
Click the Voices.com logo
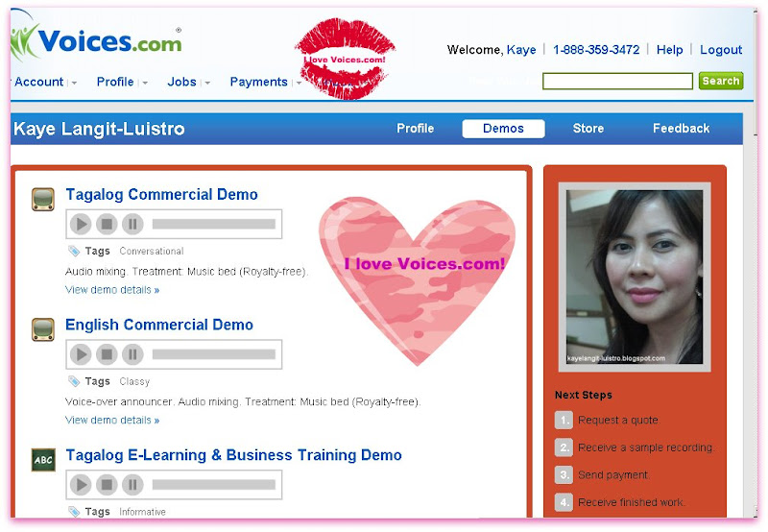pyautogui.click(x=97, y=41)
